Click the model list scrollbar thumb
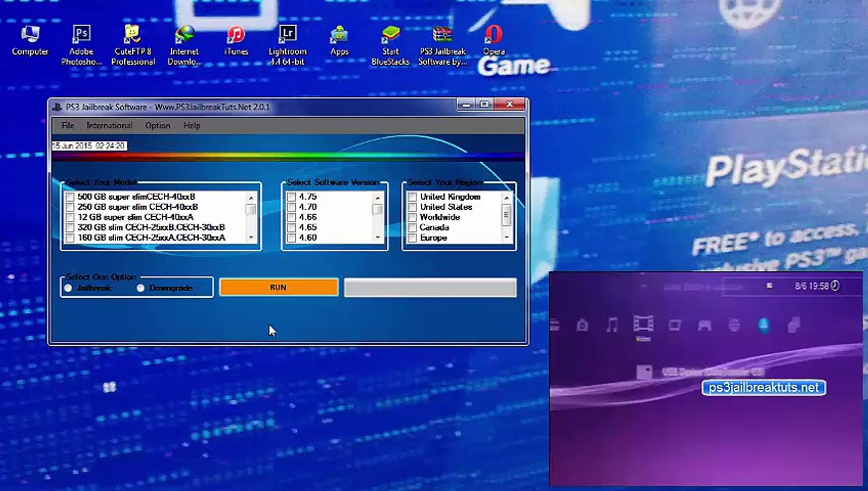Viewport: 868px width, 491px height. (x=251, y=209)
